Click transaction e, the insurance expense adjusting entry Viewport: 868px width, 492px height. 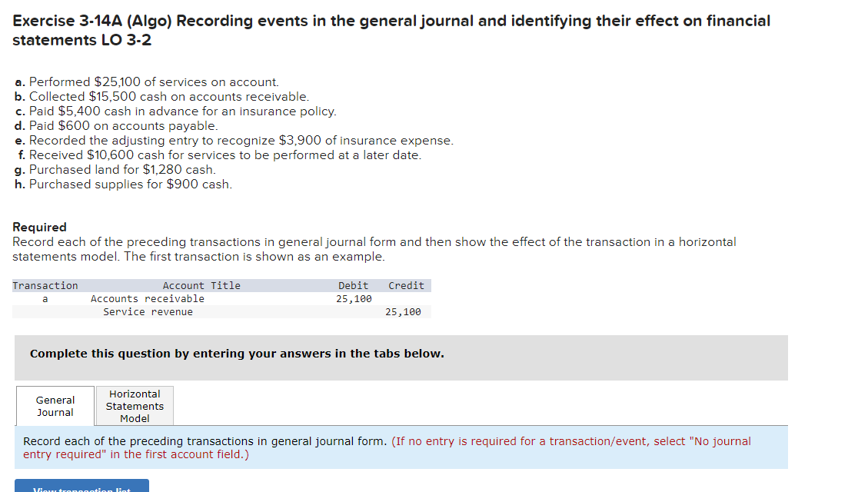[234, 141]
